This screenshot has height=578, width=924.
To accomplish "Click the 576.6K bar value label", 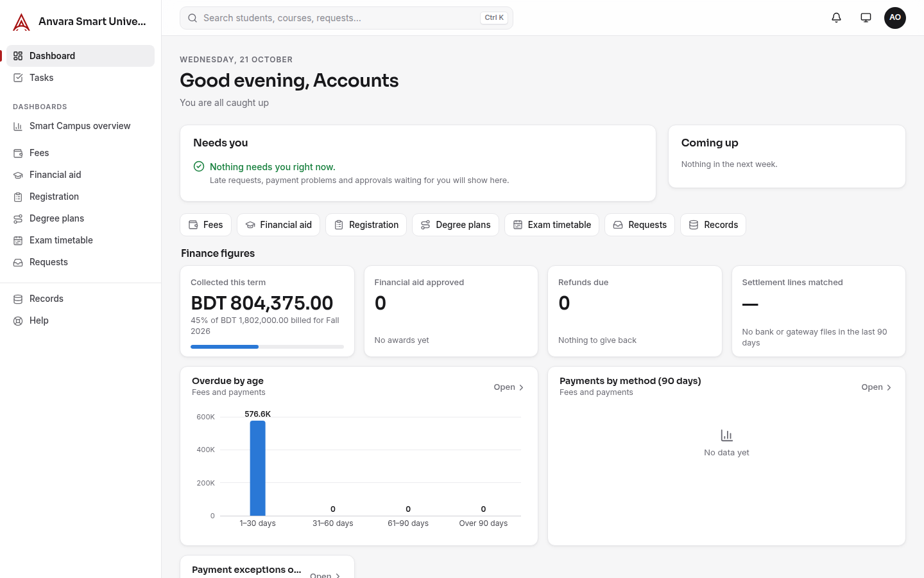I will [x=257, y=414].
